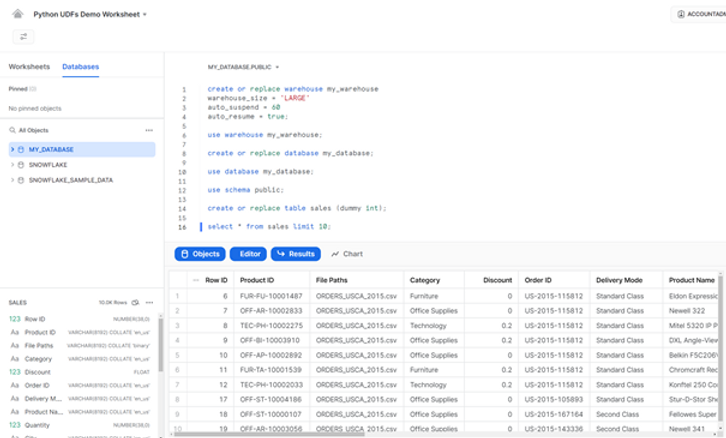The height and width of the screenshot is (438, 726).
Task: Sort by the Product ID column header
Action: coord(272,280)
